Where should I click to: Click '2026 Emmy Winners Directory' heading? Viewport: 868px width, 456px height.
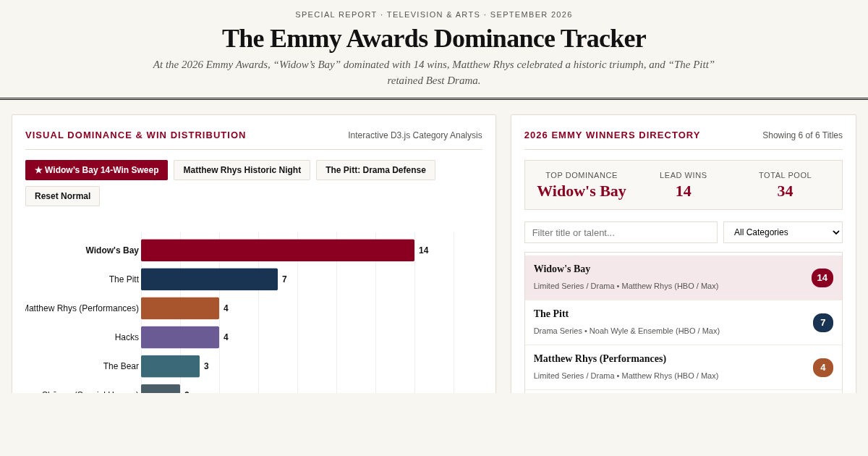pos(613,135)
